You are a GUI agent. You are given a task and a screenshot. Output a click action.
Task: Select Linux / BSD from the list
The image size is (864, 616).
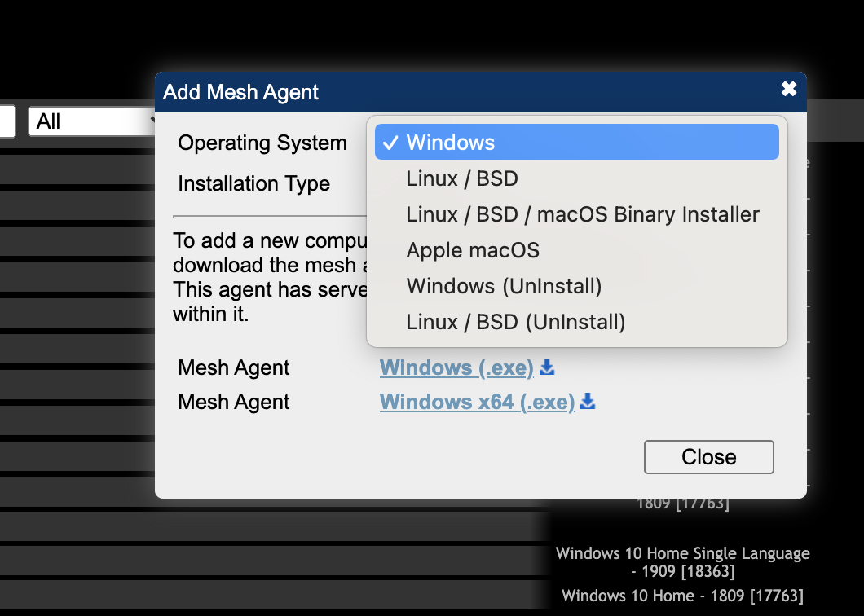[461, 178]
